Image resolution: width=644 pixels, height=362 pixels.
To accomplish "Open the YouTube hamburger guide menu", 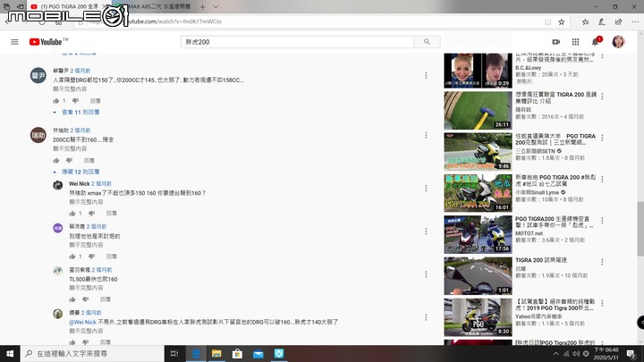I will 14,42.
